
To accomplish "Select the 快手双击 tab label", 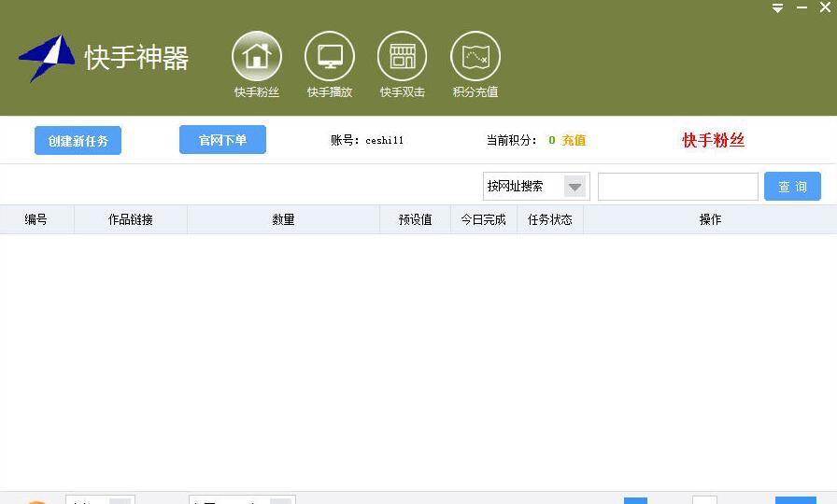I will pos(402,92).
